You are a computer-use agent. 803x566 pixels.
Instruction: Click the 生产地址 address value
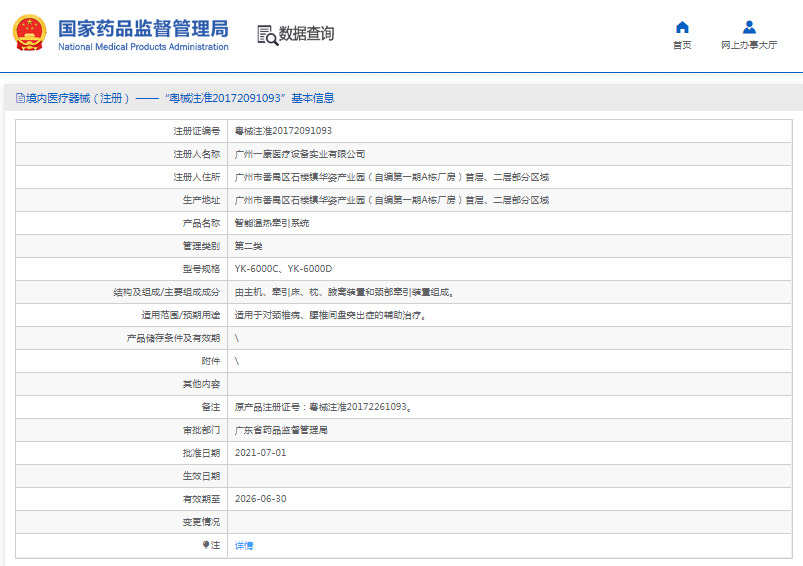coord(391,200)
